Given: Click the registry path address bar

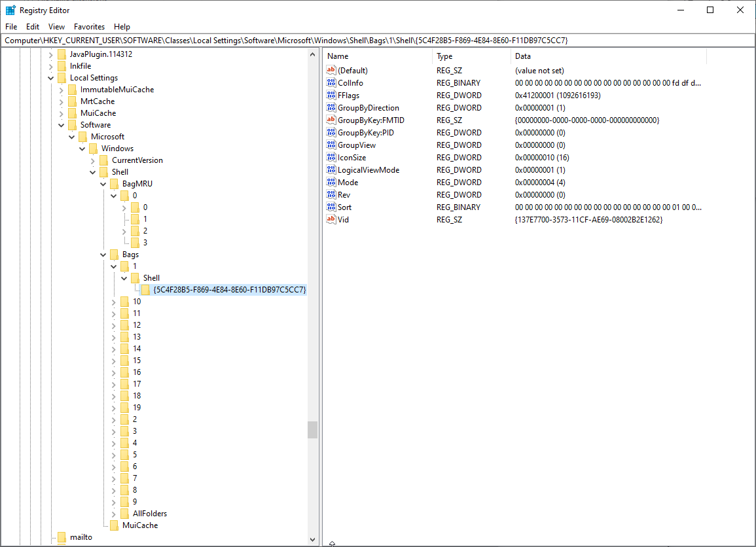Looking at the screenshot, I should pos(378,41).
